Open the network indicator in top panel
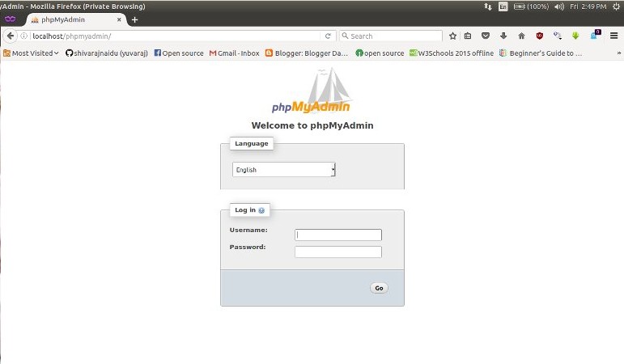 pos(487,6)
